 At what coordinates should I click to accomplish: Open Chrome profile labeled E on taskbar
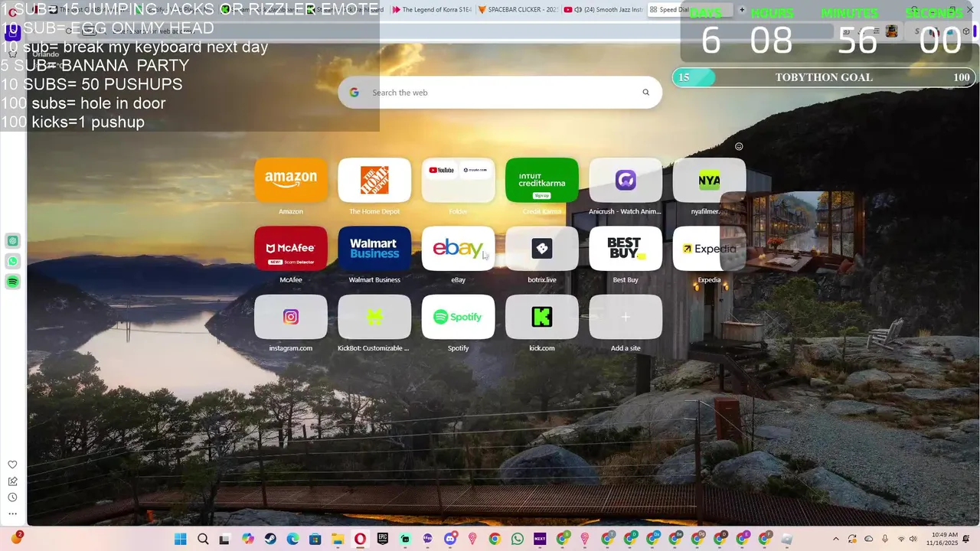coord(742,540)
